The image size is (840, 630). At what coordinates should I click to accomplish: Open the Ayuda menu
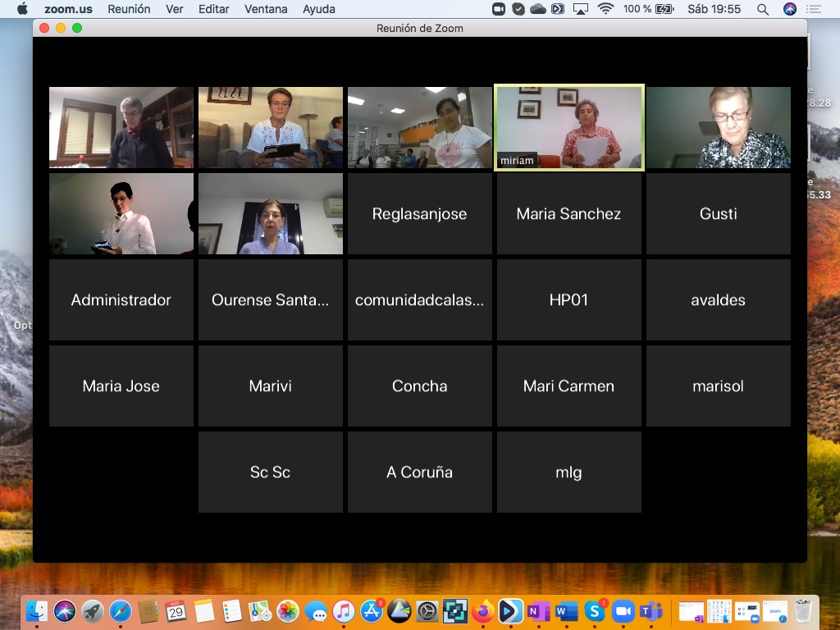point(318,9)
